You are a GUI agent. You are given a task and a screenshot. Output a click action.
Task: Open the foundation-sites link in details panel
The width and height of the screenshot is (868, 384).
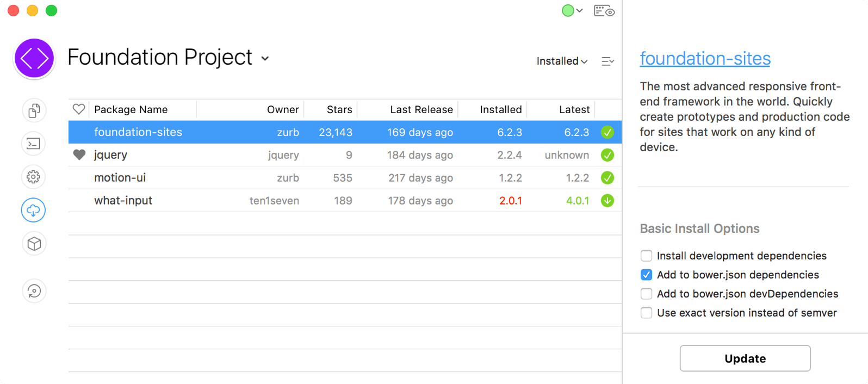point(705,58)
